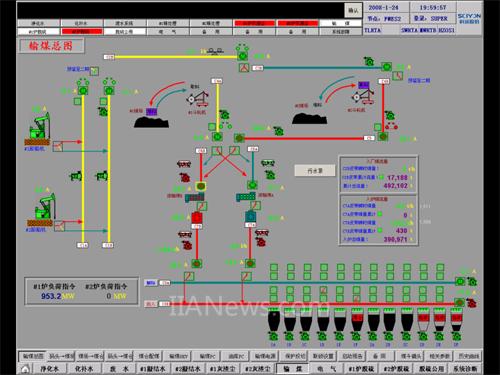This screenshot has width=500, height=375.
Task: Open the 系统诊断 tab
Action: [x=465, y=369]
